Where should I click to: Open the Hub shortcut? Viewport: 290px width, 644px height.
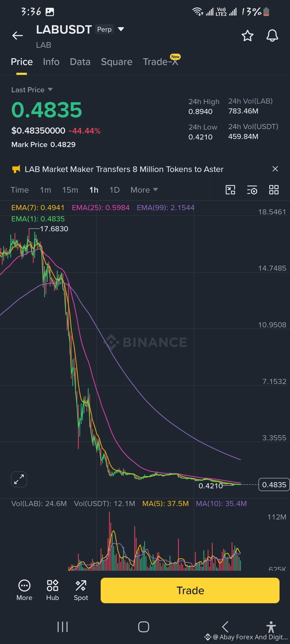52,590
